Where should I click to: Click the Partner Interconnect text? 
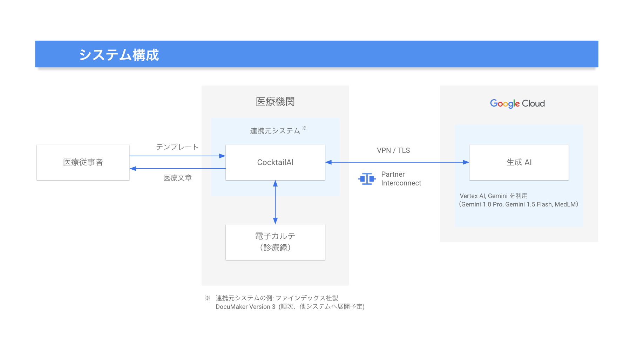point(401,179)
